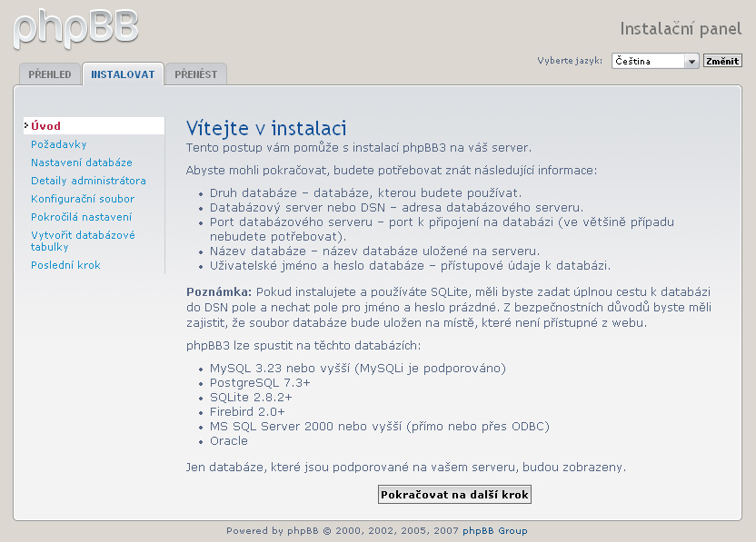Screen dimensions: 756x542
Task: Click the 'Oracle' list item
Action: pyautogui.click(x=229, y=440)
